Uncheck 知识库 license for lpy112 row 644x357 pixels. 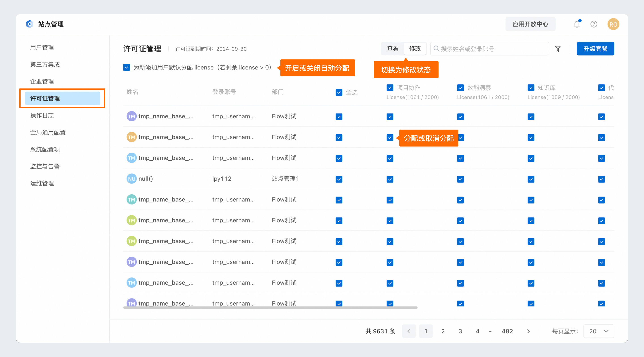coord(531,179)
